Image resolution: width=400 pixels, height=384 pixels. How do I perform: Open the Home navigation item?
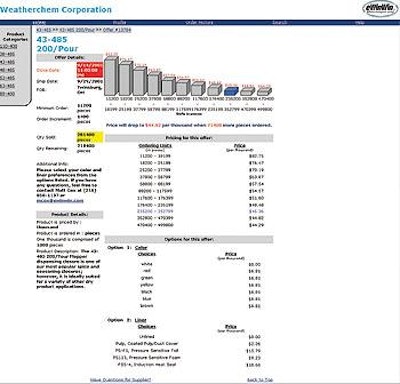39,23
